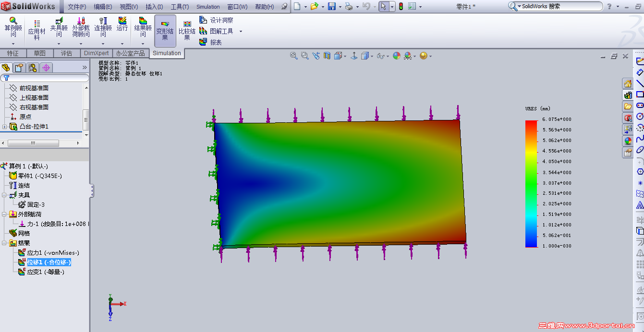644x332 pixels.
Task: Expand the 图解工具 dropdown arrow
Action: coord(241,32)
